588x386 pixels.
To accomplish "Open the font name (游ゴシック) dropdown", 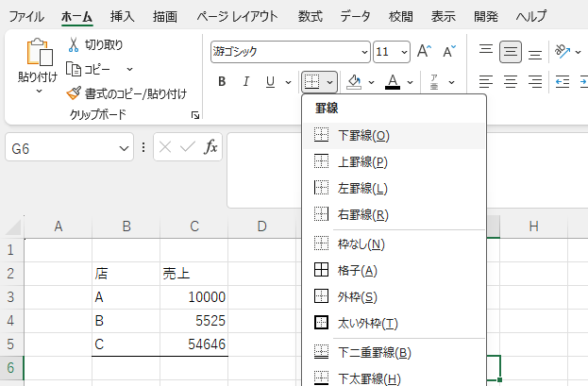I will pos(364,52).
